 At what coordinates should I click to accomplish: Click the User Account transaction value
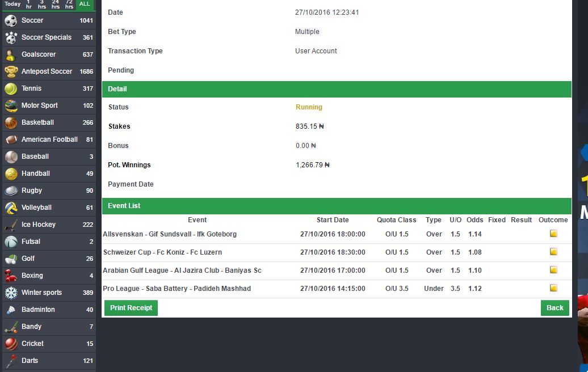point(316,51)
